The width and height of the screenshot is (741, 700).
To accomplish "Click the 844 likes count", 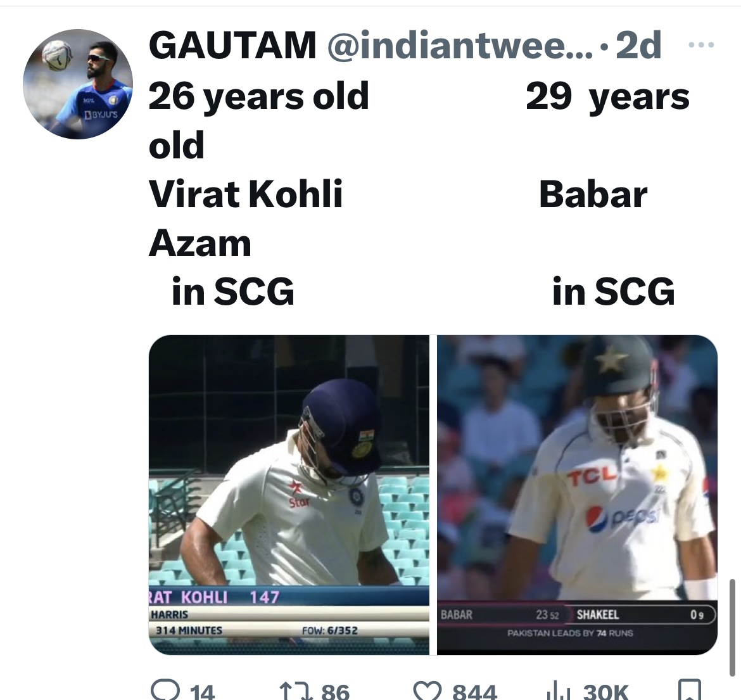I will click(x=474, y=691).
